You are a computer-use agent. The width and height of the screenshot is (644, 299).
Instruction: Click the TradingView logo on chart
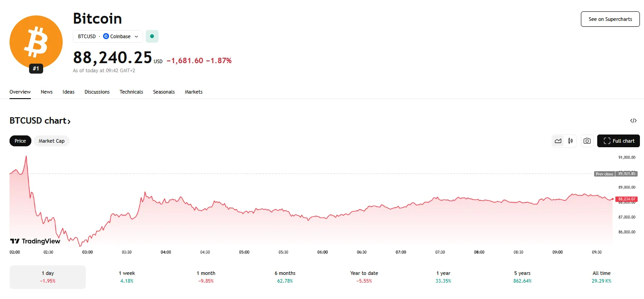(35, 241)
